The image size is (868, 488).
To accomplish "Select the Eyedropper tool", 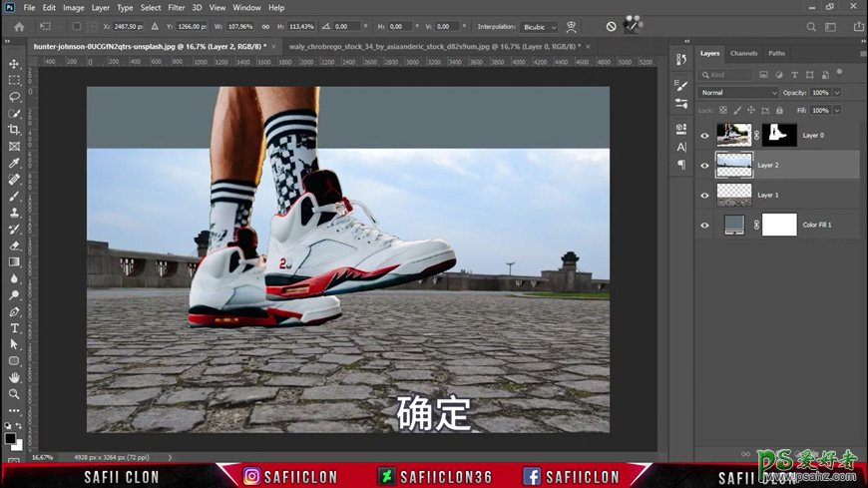I will tap(14, 163).
